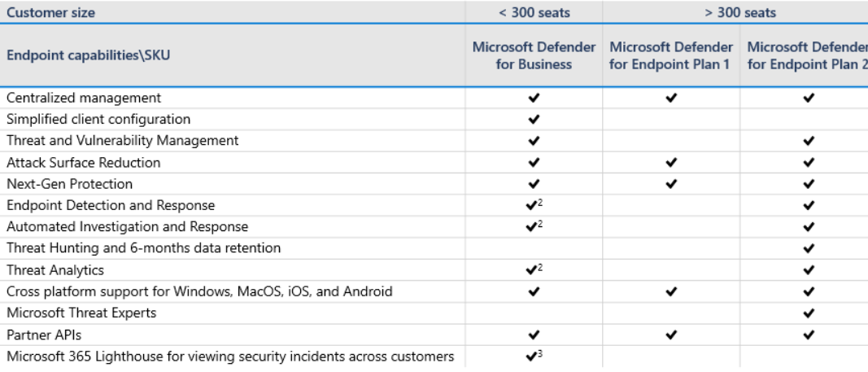Click Plan 1 checkmark for Partner APIs
868x372 pixels.
pos(671,335)
